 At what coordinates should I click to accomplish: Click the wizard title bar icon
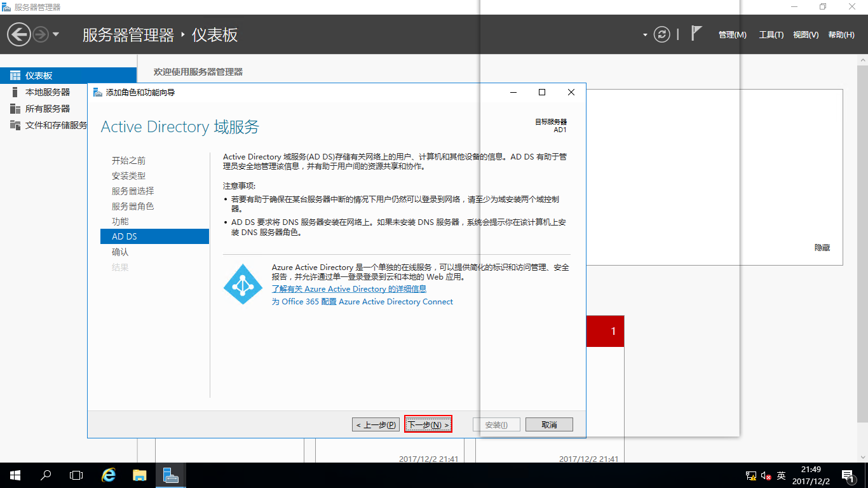(x=97, y=92)
